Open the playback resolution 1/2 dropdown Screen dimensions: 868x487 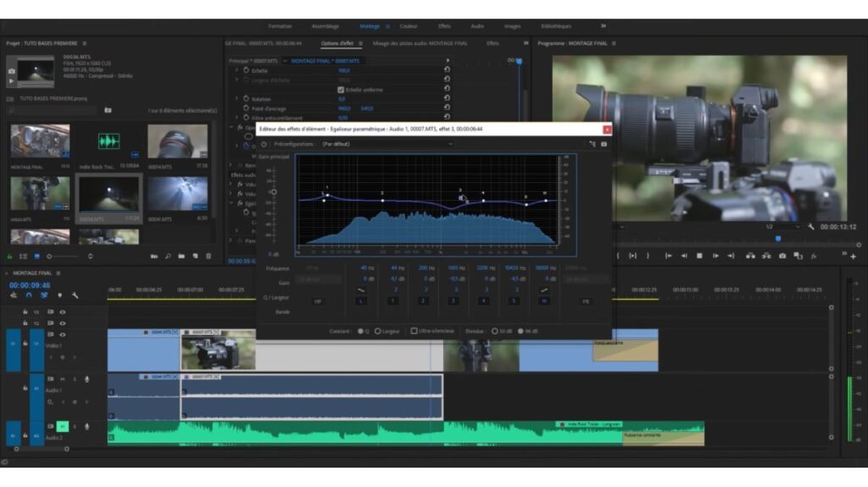[782, 227]
